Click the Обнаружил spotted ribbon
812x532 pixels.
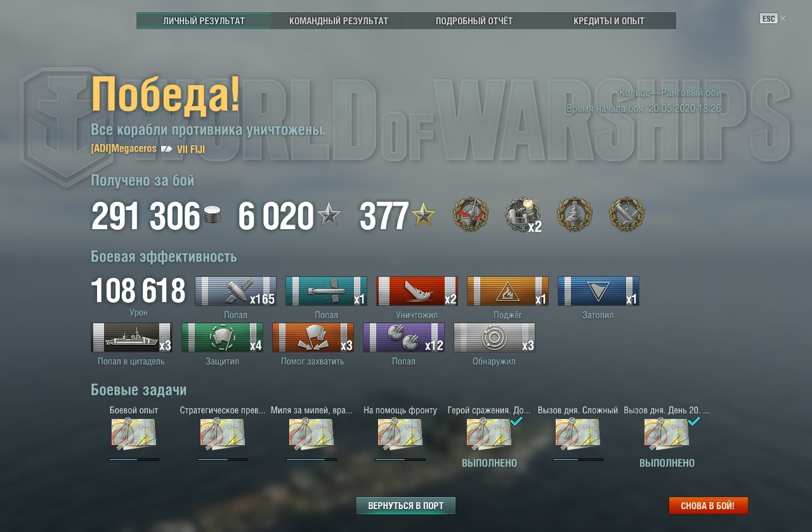pyautogui.click(x=494, y=338)
